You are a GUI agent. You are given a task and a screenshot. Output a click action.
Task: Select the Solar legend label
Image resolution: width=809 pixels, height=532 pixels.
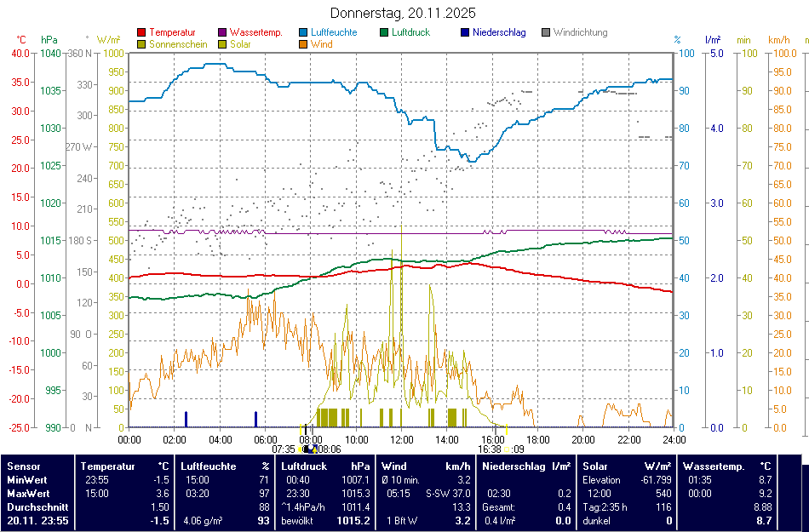coord(240,44)
